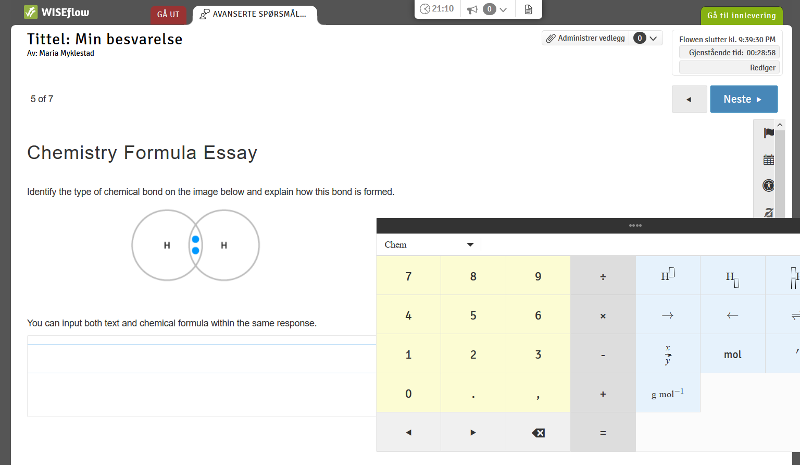Click the g mol⁻¹ unit key
This screenshot has width=800, height=465.
(x=668, y=394)
